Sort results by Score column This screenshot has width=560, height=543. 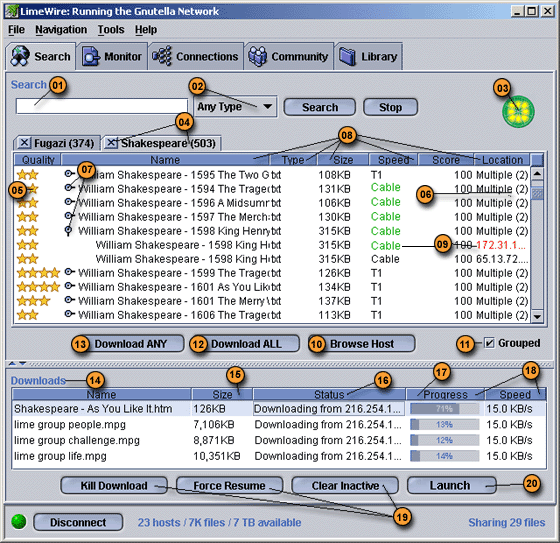click(x=446, y=160)
